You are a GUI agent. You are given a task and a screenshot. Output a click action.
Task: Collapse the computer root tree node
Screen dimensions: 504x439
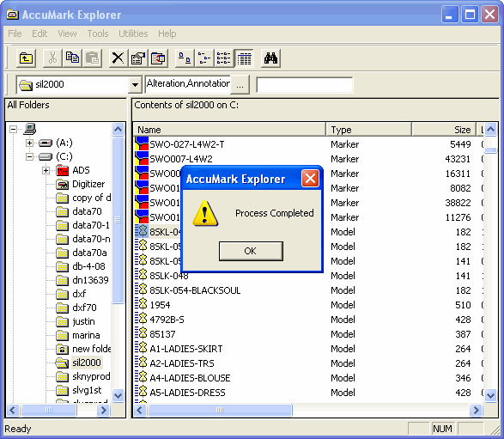click(13, 129)
